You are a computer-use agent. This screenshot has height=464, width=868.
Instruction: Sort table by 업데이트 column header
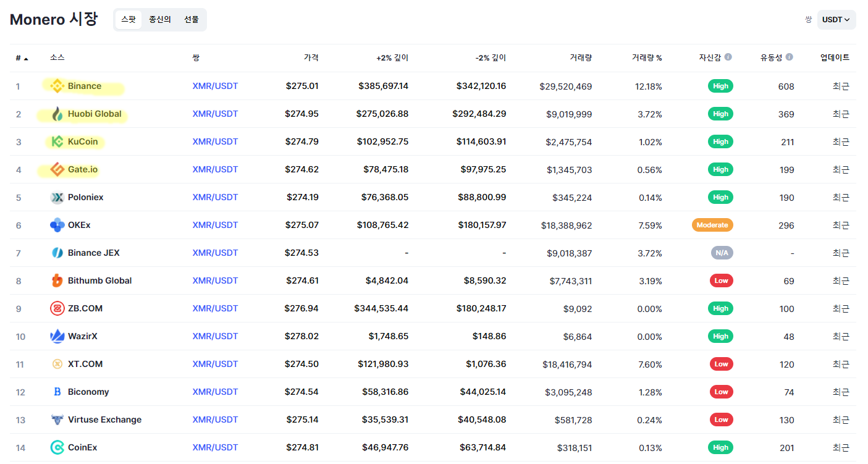pos(835,57)
